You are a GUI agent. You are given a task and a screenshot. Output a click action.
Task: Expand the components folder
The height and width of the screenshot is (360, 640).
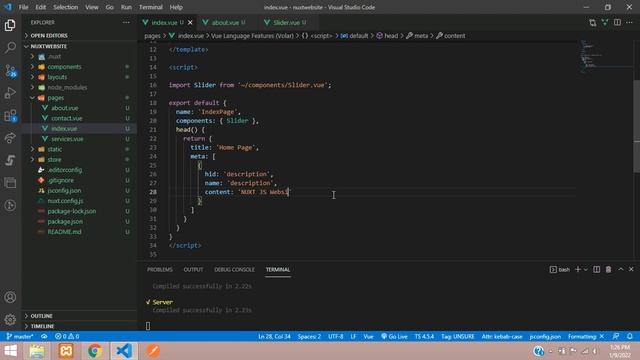point(64,67)
